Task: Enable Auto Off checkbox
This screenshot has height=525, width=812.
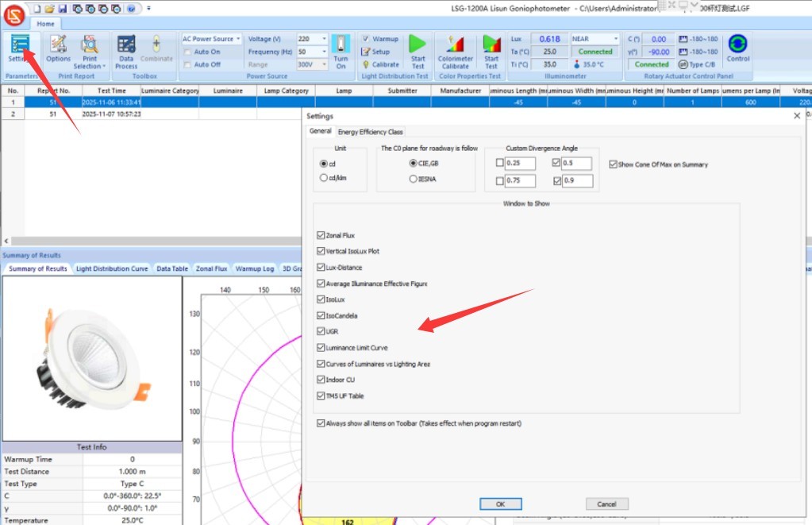Action: point(187,65)
